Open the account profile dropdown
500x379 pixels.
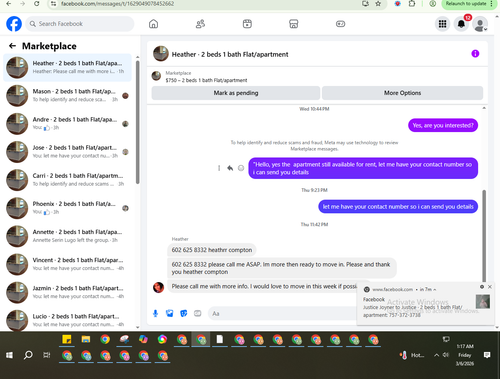point(480,24)
